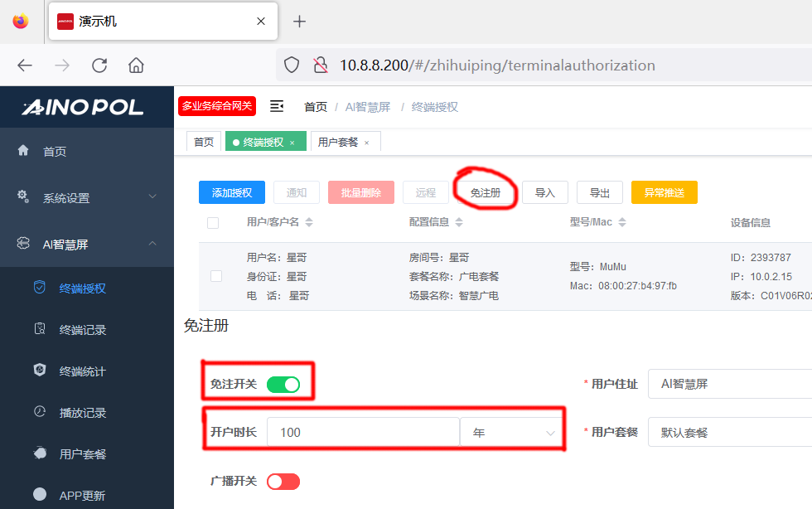Sort by the 型号/Mac column arrows
The image size is (812, 509).
[x=622, y=223]
